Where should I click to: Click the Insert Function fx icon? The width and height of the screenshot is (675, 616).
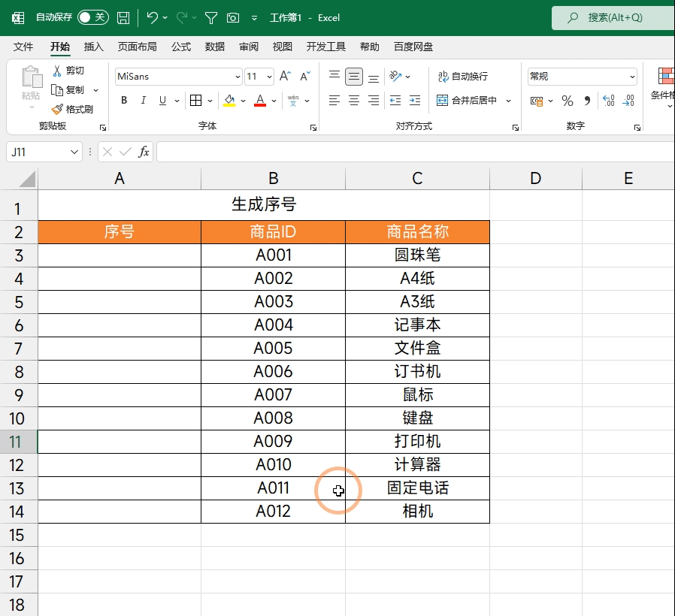point(144,152)
